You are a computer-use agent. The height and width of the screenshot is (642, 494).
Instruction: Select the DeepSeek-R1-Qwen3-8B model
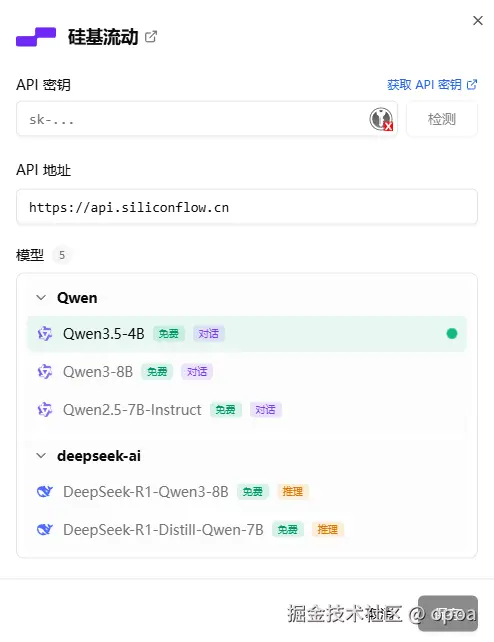point(247,491)
